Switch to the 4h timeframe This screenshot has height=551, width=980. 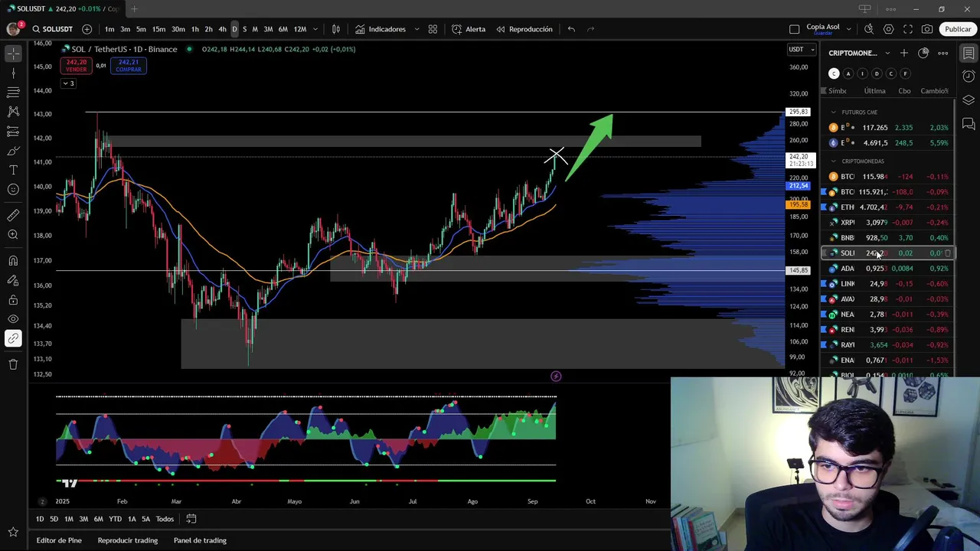click(x=222, y=29)
